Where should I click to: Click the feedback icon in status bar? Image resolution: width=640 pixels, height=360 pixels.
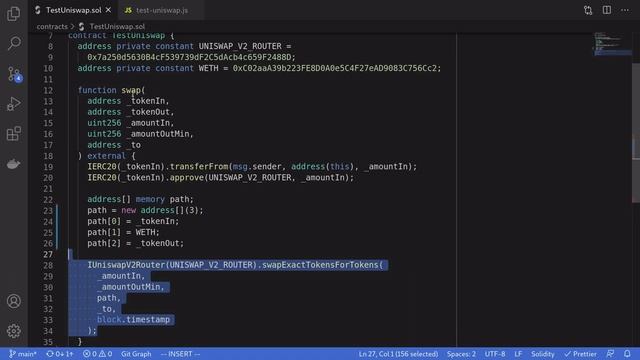[x=610, y=354]
